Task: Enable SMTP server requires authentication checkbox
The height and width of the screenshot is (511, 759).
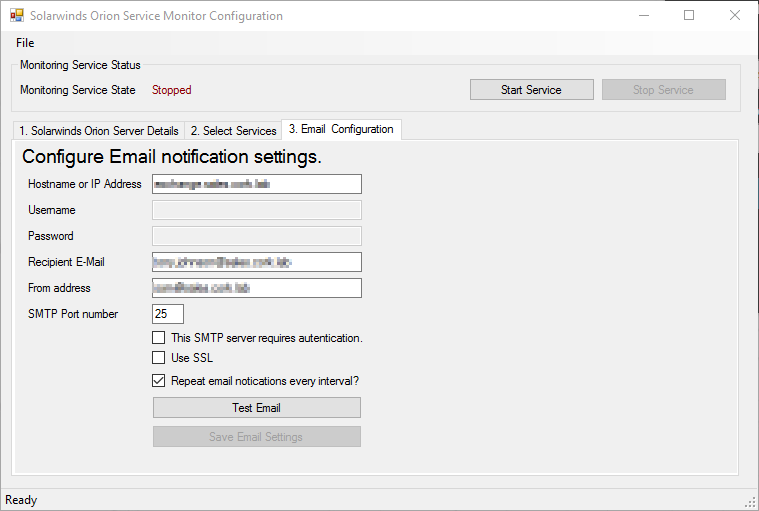Action: [158, 337]
